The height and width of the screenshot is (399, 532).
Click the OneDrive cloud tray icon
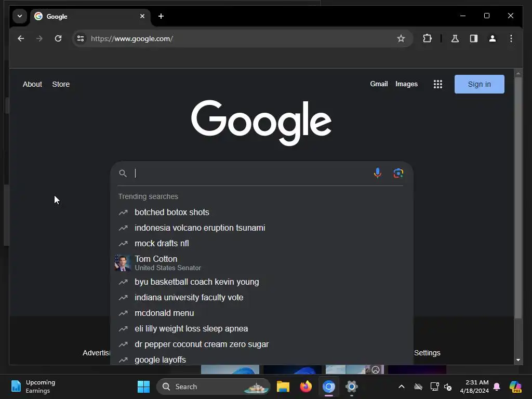click(418, 387)
